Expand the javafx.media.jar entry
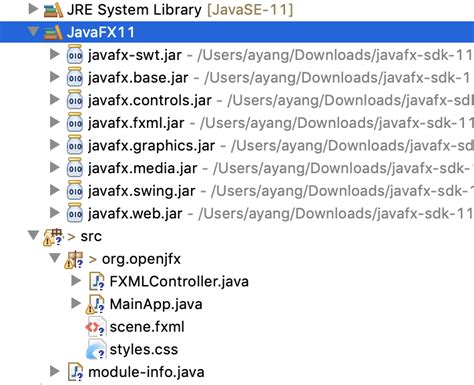Image resolution: width=474 pixels, height=385 pixels. coord(54,168)
